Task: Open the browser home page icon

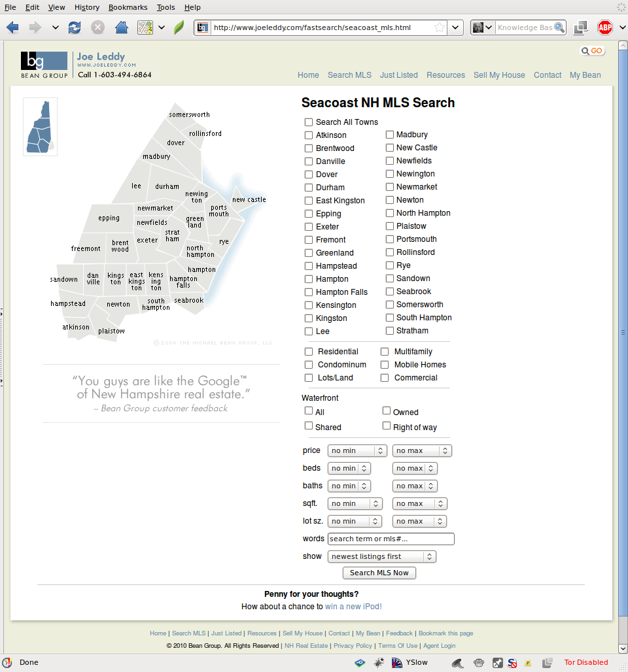Action: (122, 27)
